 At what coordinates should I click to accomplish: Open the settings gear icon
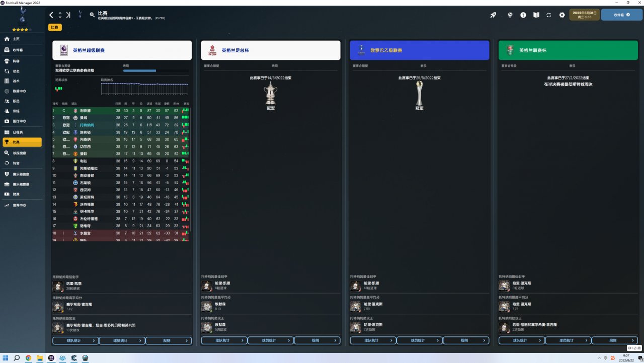pos(562,15)
